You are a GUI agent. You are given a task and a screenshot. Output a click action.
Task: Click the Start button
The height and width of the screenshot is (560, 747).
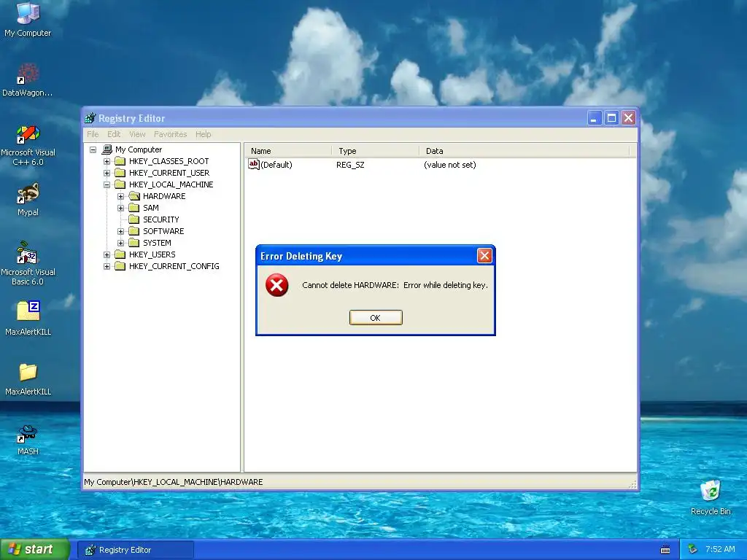34,549
